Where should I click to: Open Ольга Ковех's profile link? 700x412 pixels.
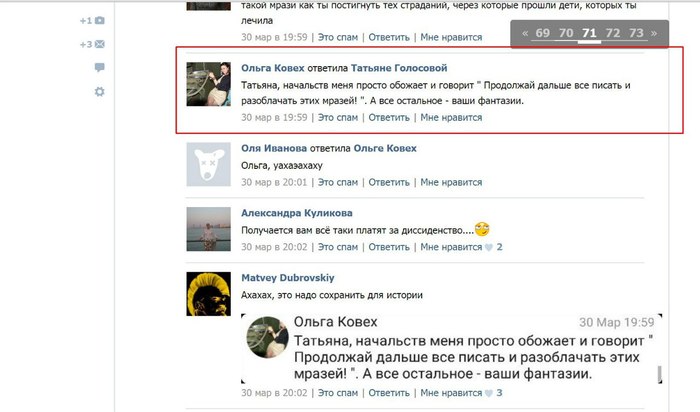(x=273, y=68)
